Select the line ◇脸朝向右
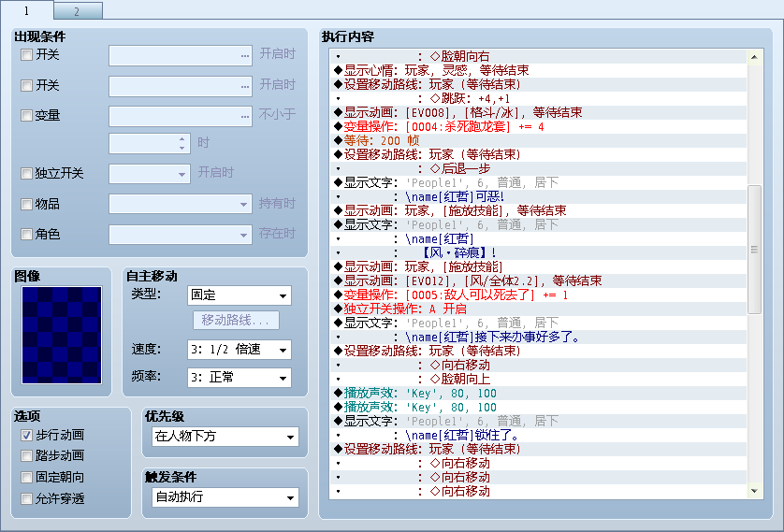784x532 pixels. point(540,56)
